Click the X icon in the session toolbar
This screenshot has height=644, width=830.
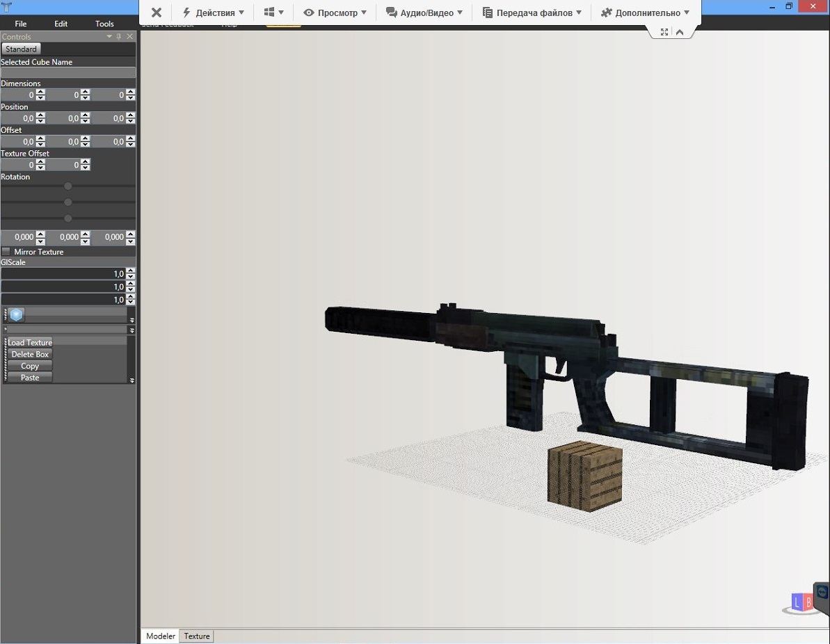pyautogui.click(x=156, y=12)
